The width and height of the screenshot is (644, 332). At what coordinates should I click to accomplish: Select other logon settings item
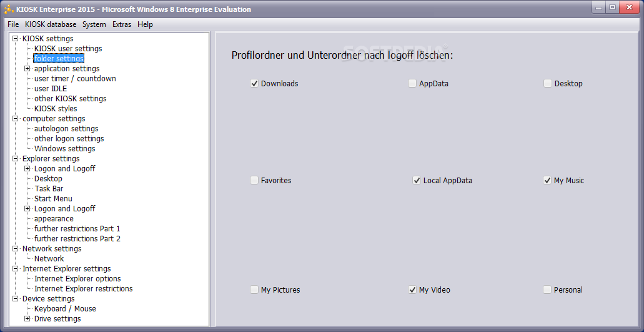(x=69, y=138)
